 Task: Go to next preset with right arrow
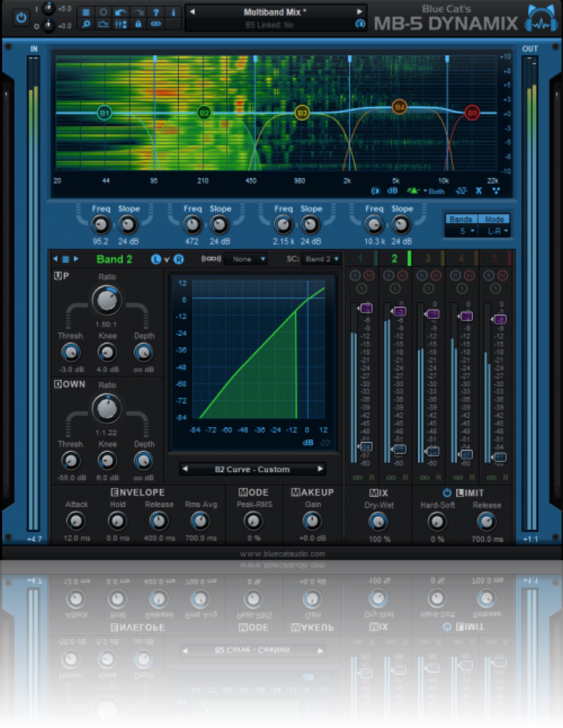click(x=359, y=12)
